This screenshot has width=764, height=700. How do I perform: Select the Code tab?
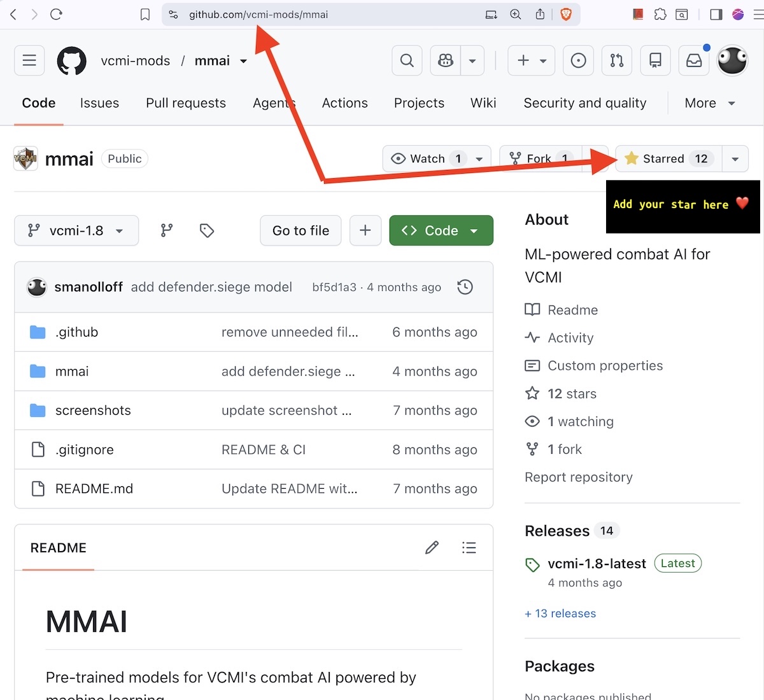(39, 103)
